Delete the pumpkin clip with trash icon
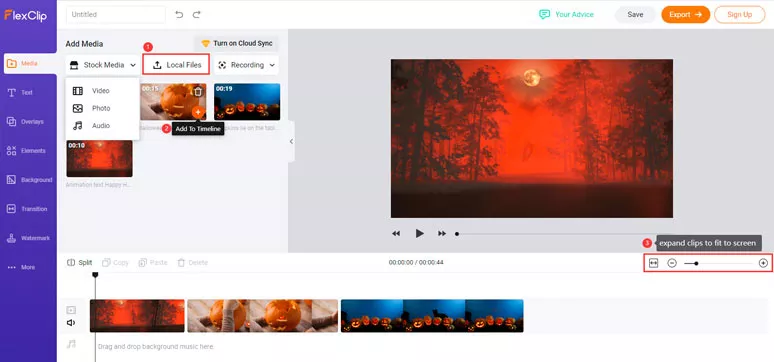This screenshot has width=774, height=362. tap(198, 91)
